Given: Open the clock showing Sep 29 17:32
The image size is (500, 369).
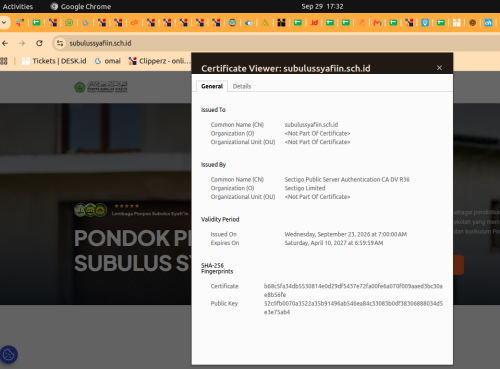Looking at the screenshot, I should 322,6.
